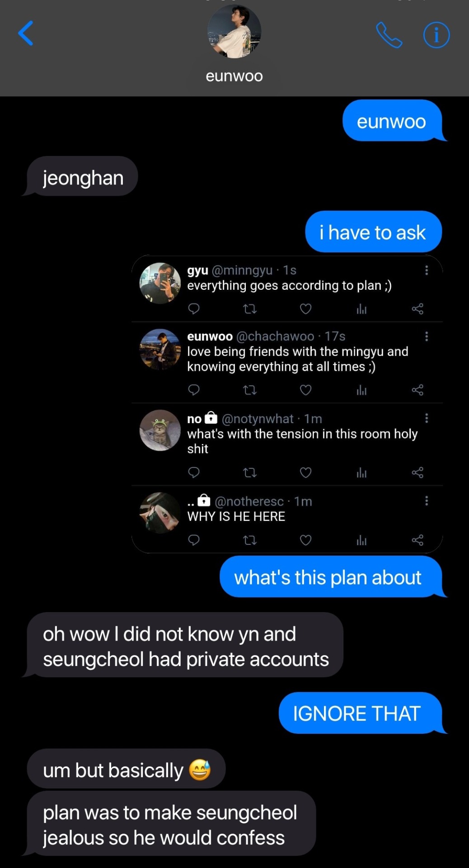Tap eunwoo contact name in header
This screenshot has width=469, height=868.
pos(234,76)
